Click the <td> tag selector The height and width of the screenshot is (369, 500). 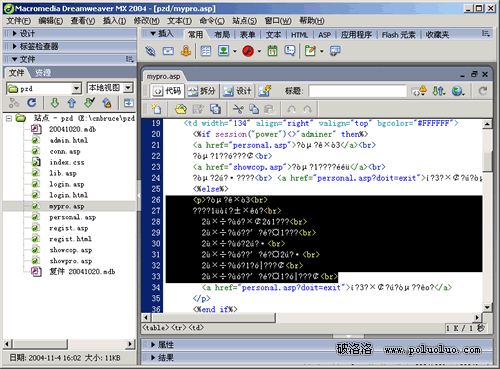pyautogui.click(x=196, y=328)
